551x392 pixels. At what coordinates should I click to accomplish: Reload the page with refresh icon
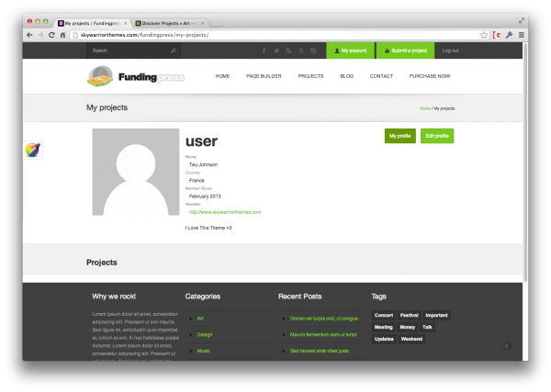click(51, 35)
